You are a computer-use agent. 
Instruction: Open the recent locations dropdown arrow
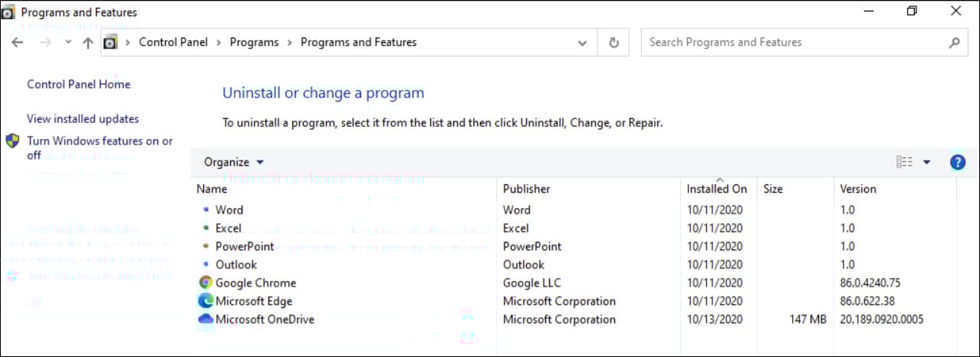point(68,43)
